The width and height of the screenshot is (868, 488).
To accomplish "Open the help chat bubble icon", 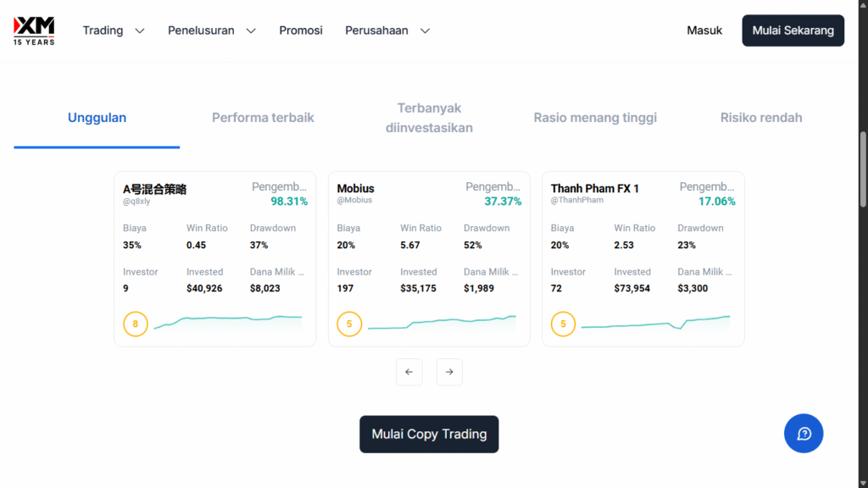I will coord(804,434).
